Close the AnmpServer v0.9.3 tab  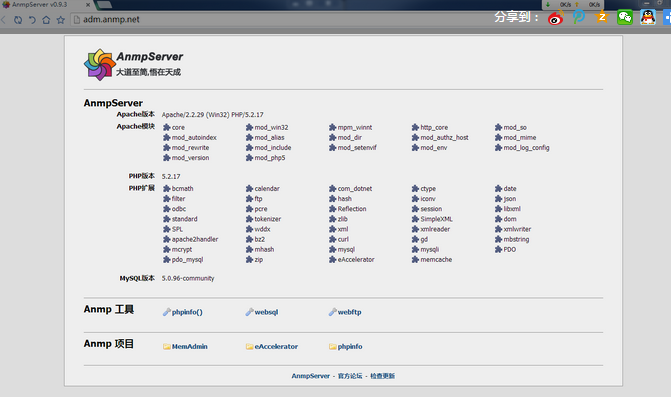[88, 5]
